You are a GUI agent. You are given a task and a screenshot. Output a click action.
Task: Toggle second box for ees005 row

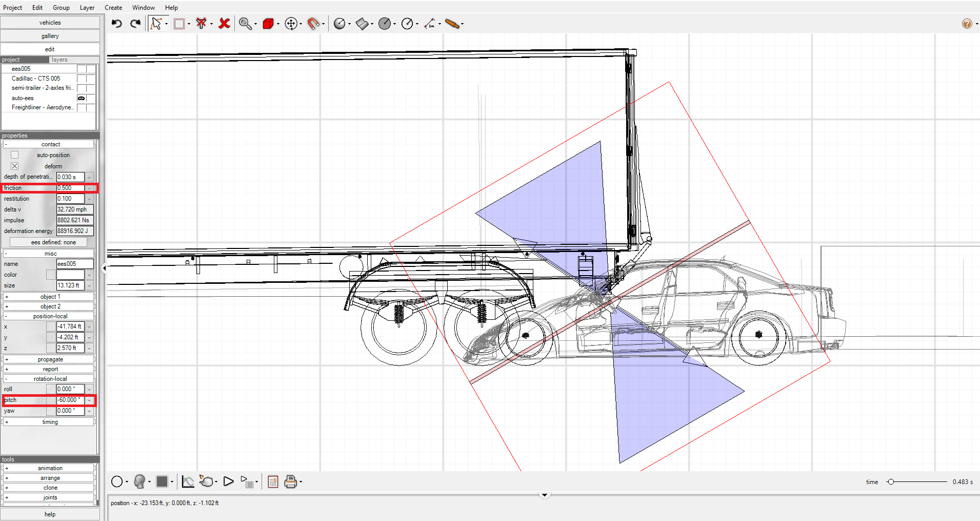[91, 69]
